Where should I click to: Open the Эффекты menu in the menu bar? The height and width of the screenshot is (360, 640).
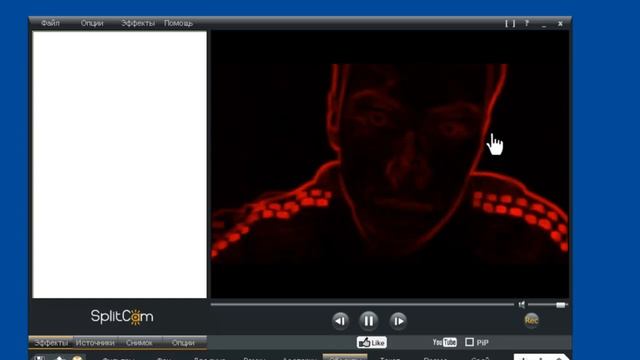tap(138, 23)
